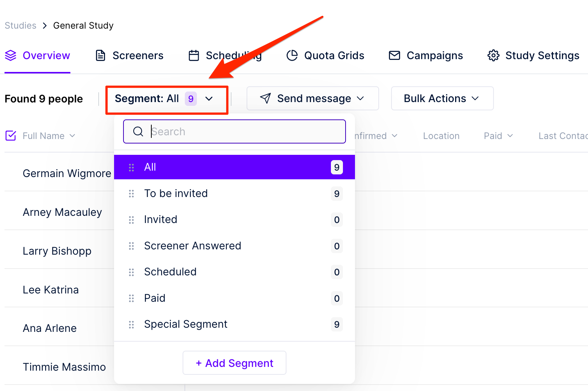Screen dimensions: 588x391
Task: Open the Send message dropdown
Action: (x=312, y=98)
